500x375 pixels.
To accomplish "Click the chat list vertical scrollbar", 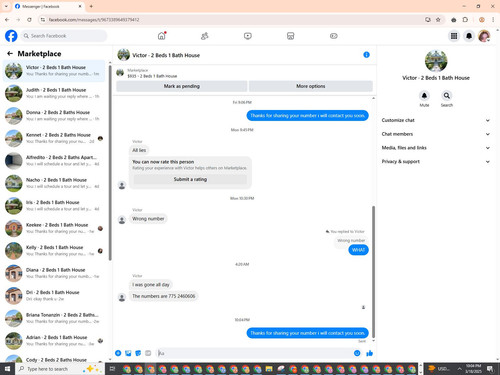I will point(110,163).
